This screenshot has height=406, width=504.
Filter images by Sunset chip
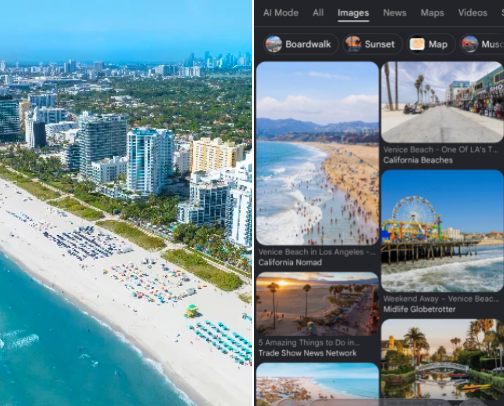click(373, 44)
